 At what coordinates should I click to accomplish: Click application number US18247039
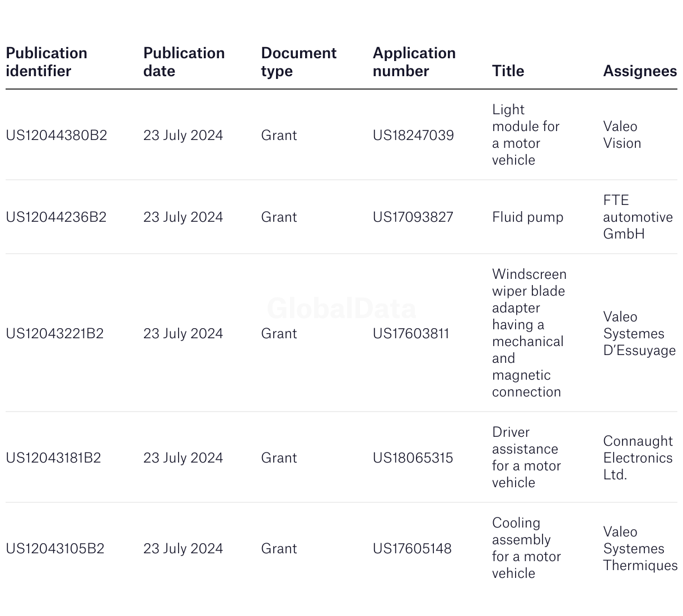[413, 135]
